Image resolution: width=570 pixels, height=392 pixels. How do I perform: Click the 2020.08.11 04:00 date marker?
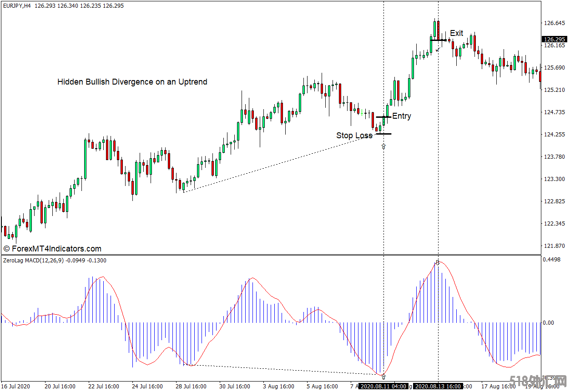tap(383, 387)
